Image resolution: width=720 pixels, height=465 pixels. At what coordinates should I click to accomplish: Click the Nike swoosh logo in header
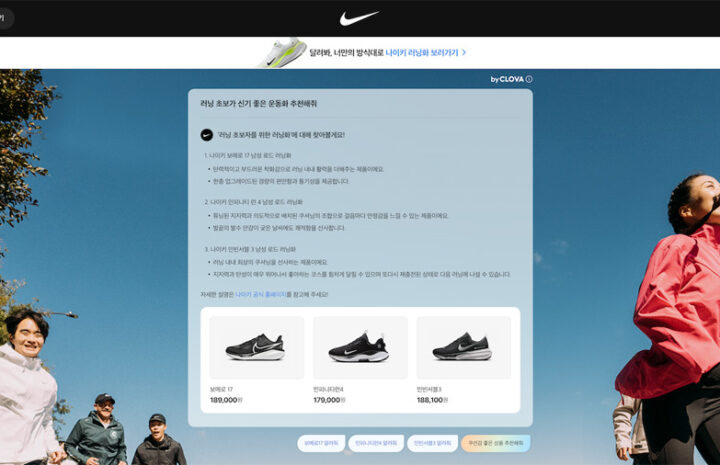pos(359,18)
